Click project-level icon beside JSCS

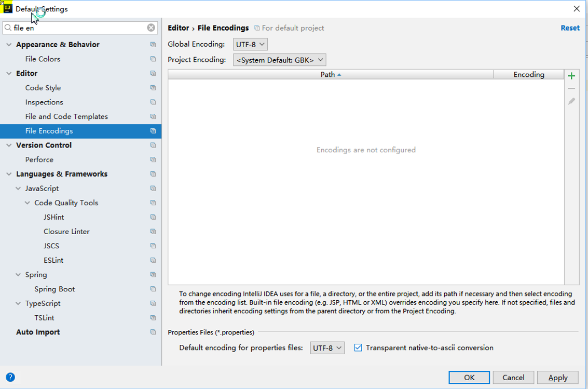pos(153,246)
